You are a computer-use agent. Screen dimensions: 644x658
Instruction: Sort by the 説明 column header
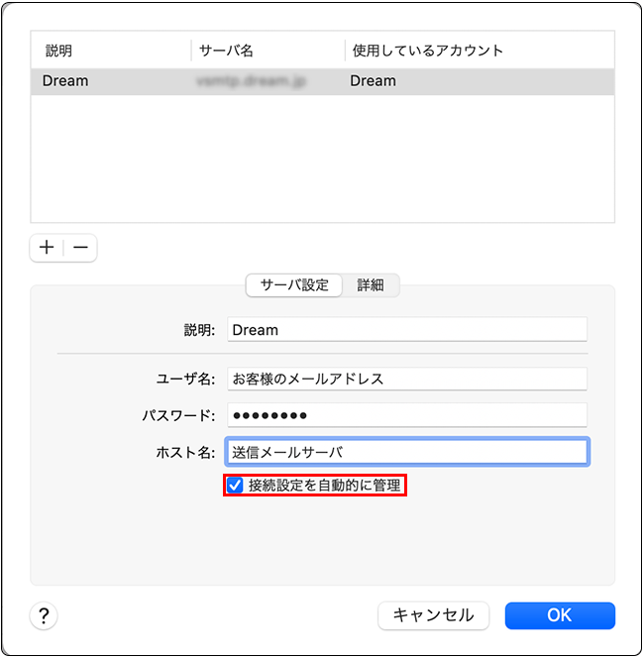pos(59,51)
